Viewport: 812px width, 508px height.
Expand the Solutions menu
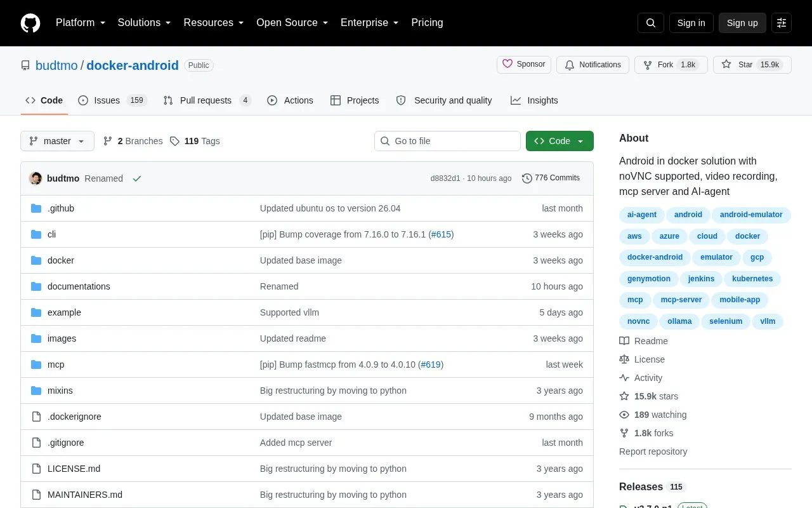(145, 23)
